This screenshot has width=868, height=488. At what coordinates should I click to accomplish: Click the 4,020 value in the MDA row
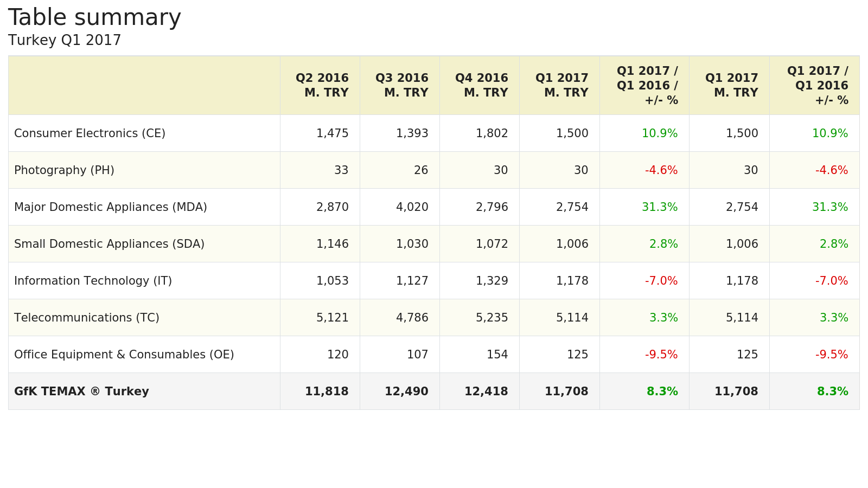(x=412, y=207)
